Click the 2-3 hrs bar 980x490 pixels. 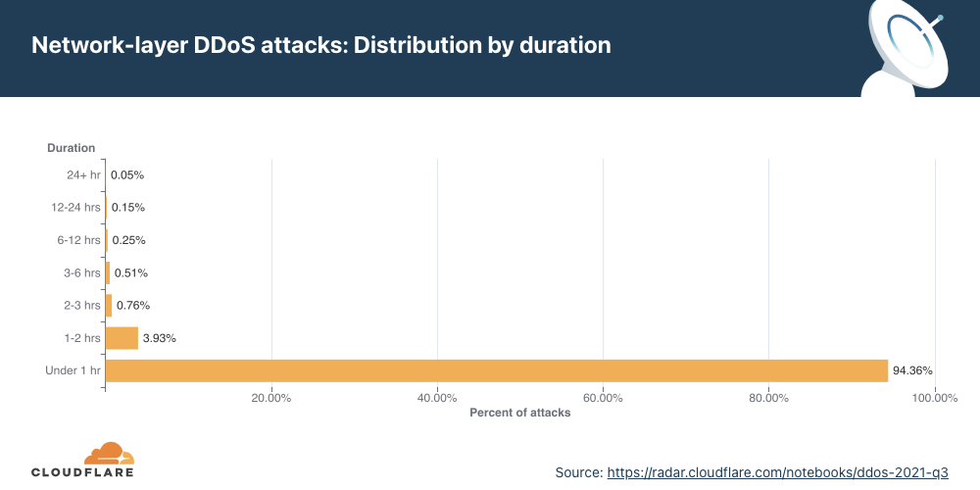109,306
